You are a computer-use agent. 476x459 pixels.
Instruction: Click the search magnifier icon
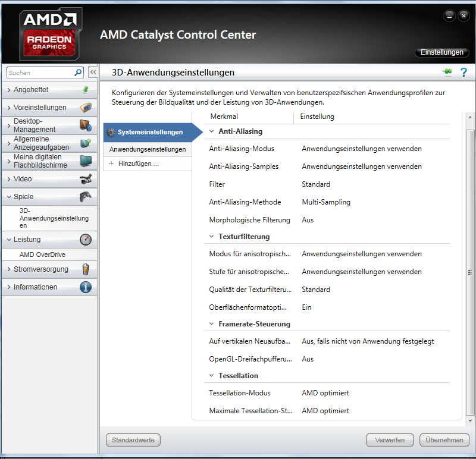pos(78,73)
